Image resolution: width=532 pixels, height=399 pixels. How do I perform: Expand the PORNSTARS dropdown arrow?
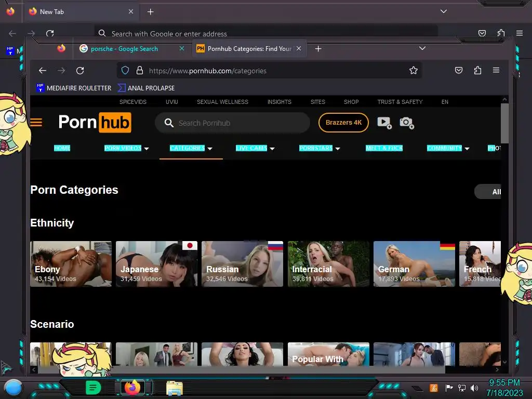[x=338, y=149]
